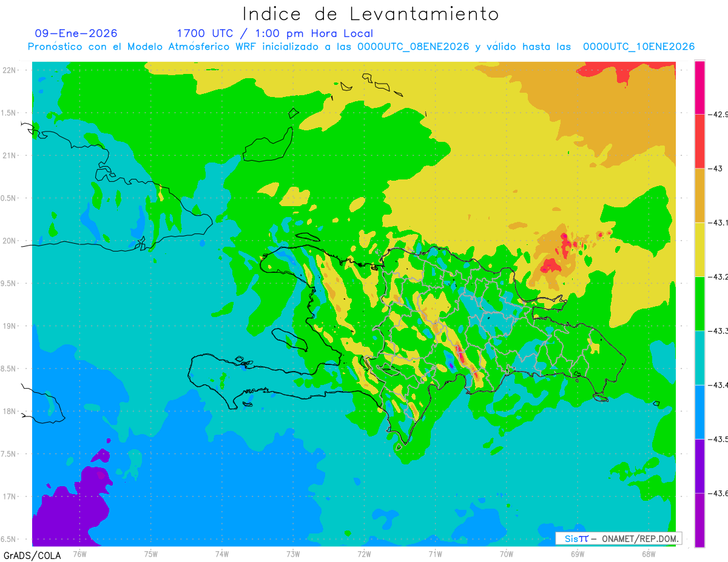Click the '71W' longitude label
The width and height of the screenshot is (728, 562).
[435, 554]
